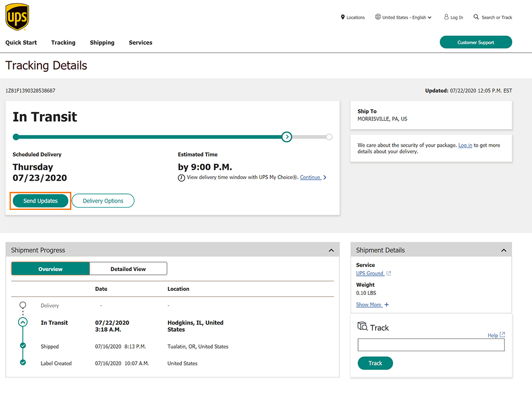
Task: Click the Date column header
Action: pyautogui.click(x=101, y=289)
